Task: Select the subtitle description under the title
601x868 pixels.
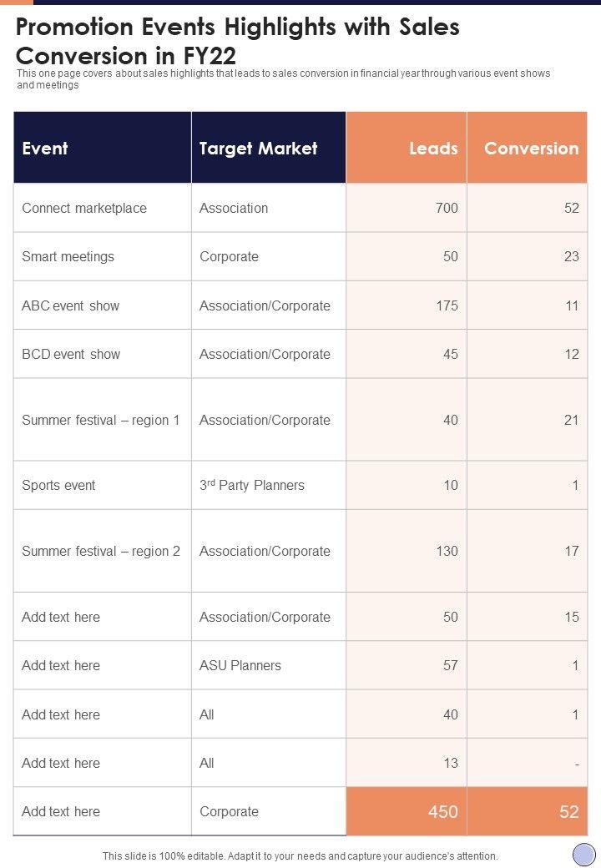Action: [x=284, y=79]
